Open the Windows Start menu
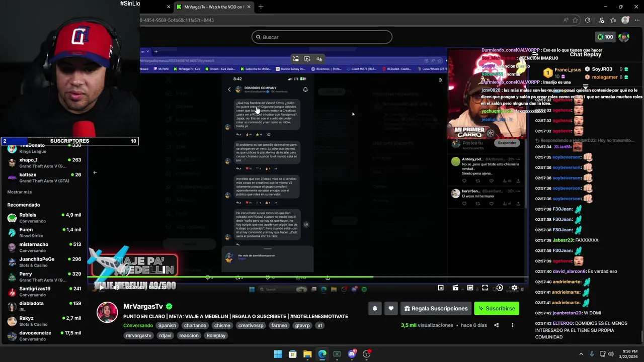Screen dimensions: 644x362 (x=278, y=354)
